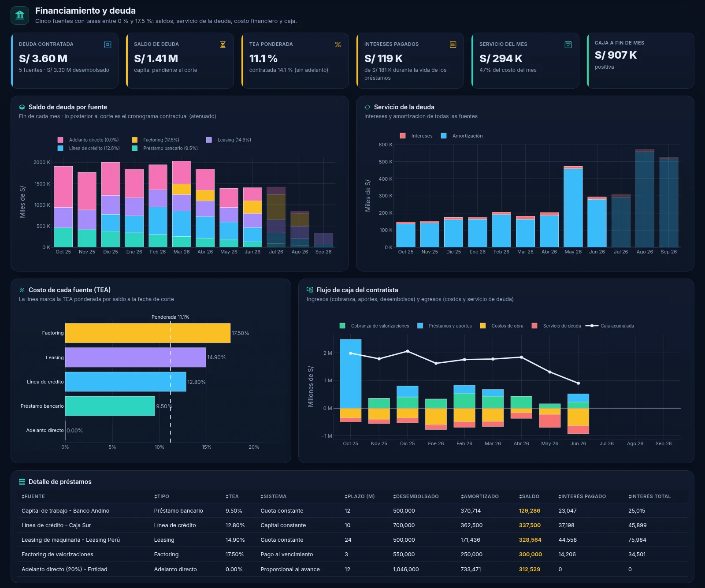Click the tall May 26 debt service bar
The height and width of the screenshot is (588, 705).
coord(573,207)
